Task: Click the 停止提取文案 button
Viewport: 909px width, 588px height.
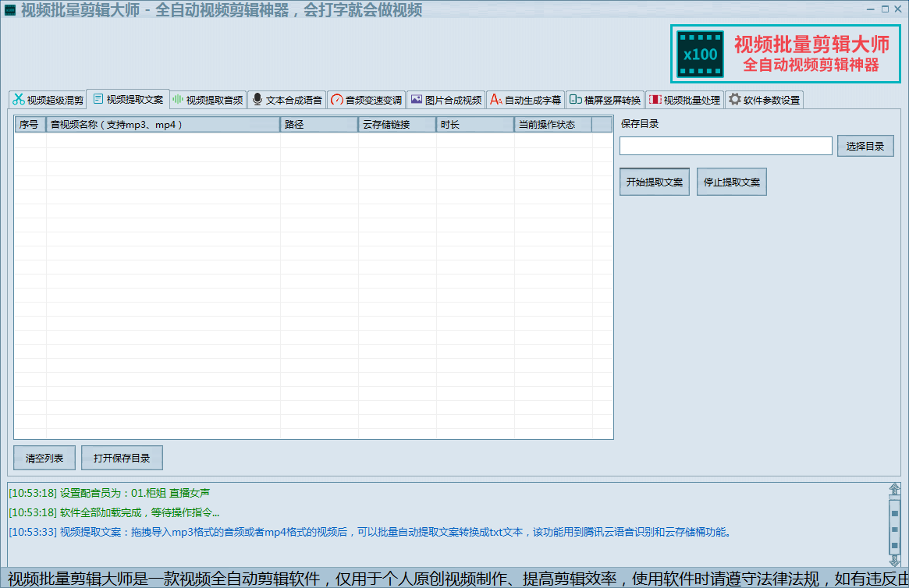Action: (732, 182)
